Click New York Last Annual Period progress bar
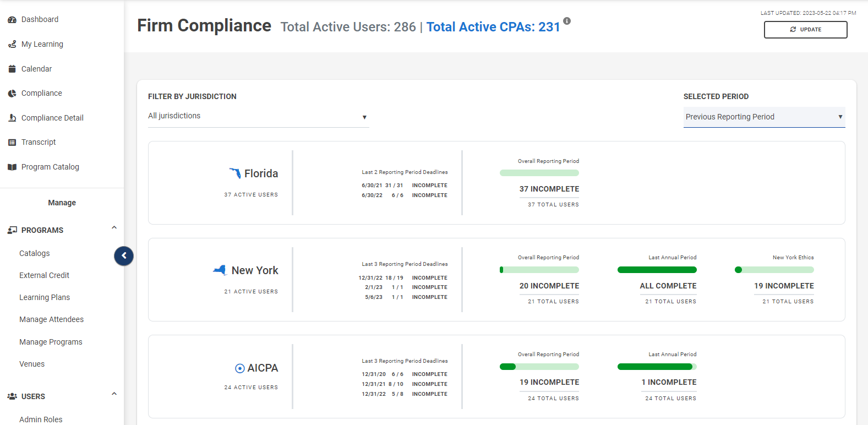 pos(657,270)
